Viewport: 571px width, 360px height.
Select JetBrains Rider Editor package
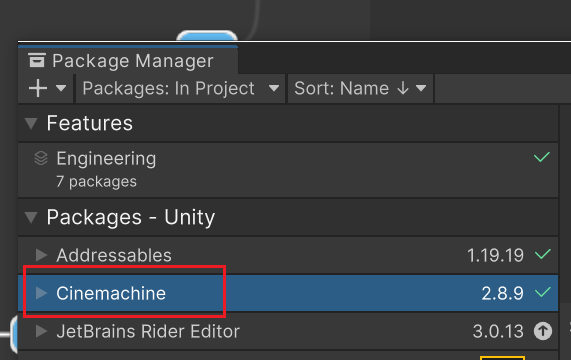pyautogui.click(x=288, y=331)
